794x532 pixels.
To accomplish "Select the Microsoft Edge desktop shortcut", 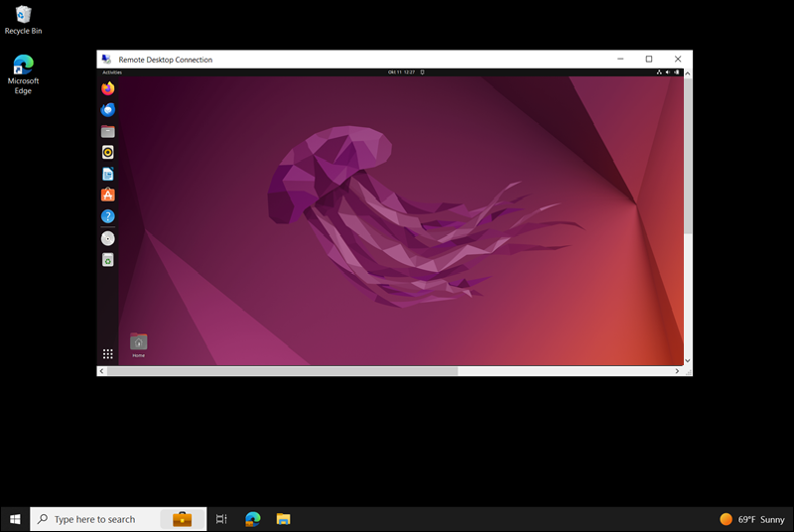I will (x=23, y=74).
